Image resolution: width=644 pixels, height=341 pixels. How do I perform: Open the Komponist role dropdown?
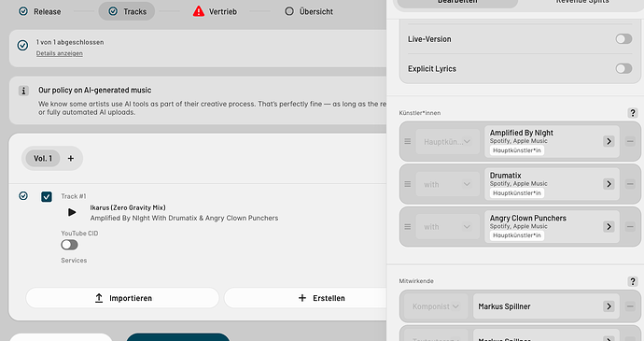436,306
